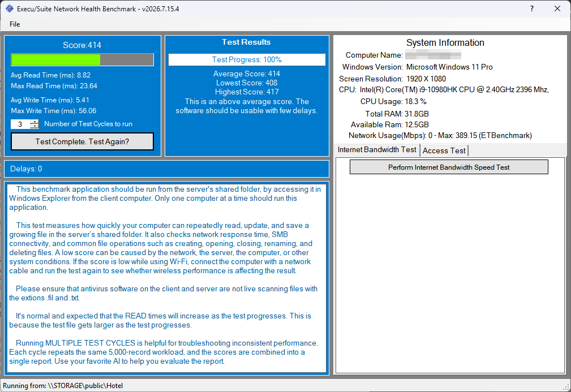Click the Running from \\STORAGE\public\Hotel status text
The image size is (571, 392).
point(63,386)
